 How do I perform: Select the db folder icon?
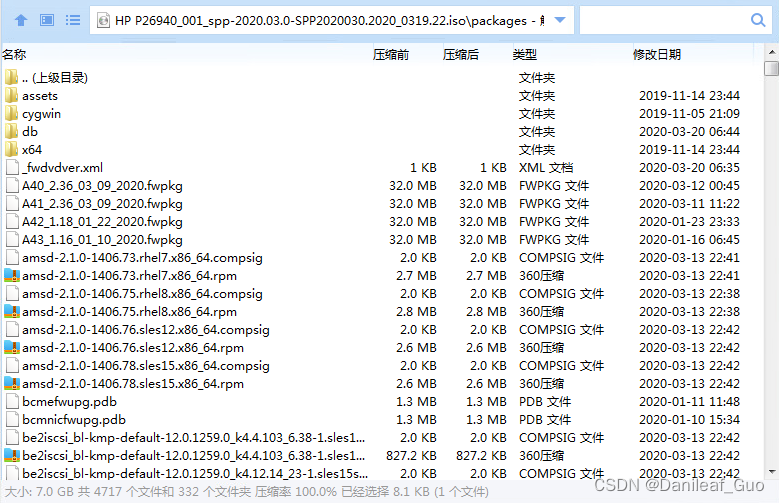[x=12, y=131]
